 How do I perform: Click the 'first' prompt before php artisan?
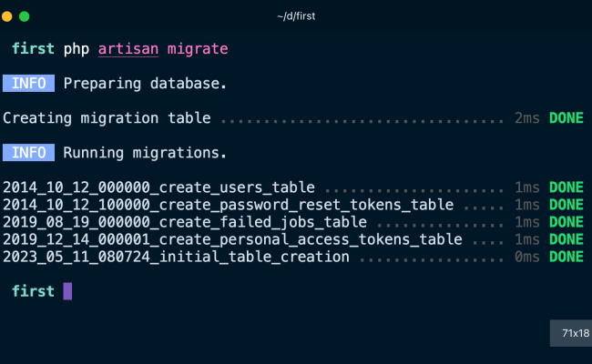pos(33,48)
